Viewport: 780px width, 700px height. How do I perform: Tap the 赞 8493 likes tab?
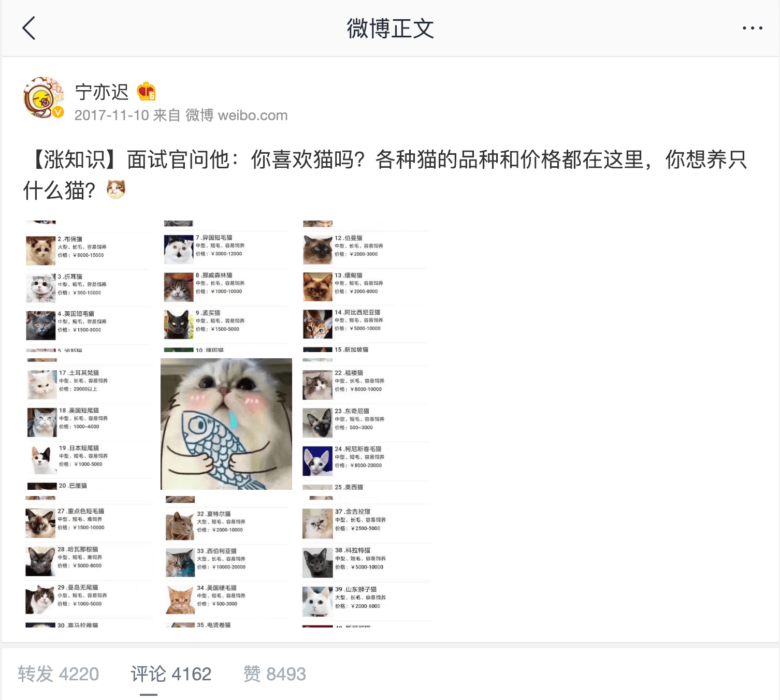pos(275,674)
